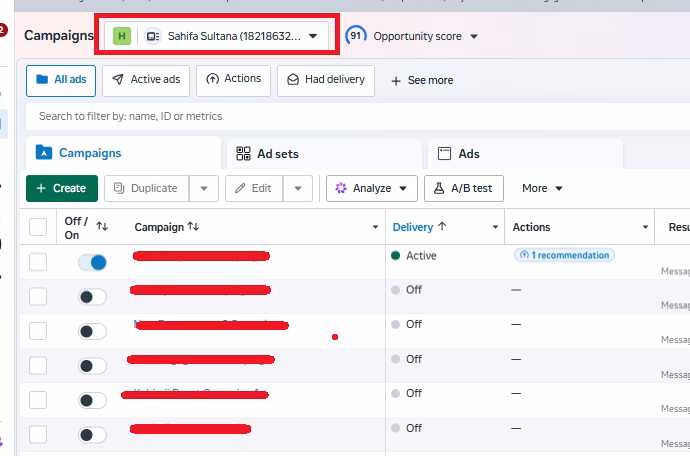Open the Actions filter button
The width and height of the screenshot is (690, 456).
click(233, 81)
